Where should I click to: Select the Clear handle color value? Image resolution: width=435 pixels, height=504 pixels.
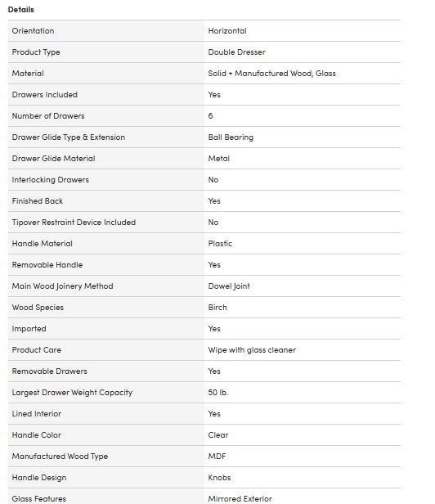point(218,435)
